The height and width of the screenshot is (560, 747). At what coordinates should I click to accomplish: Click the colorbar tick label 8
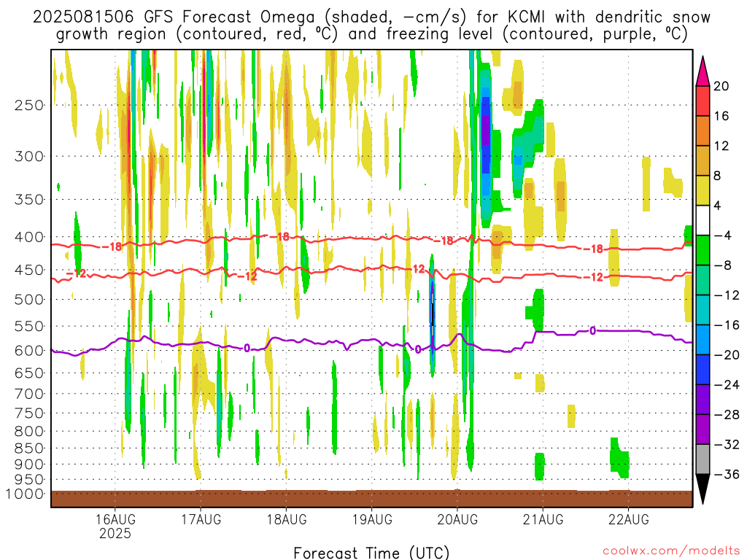pyautogui.click(x=717, y=176)
